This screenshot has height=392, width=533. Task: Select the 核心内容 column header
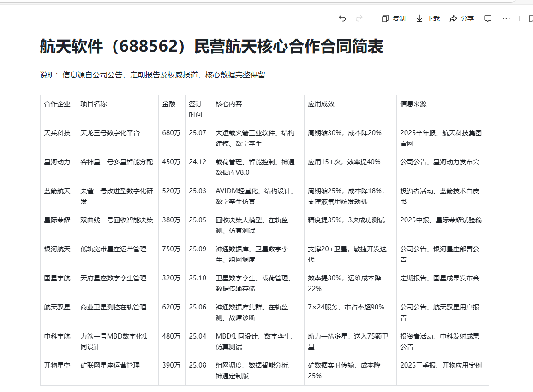(x=258, y=109)
